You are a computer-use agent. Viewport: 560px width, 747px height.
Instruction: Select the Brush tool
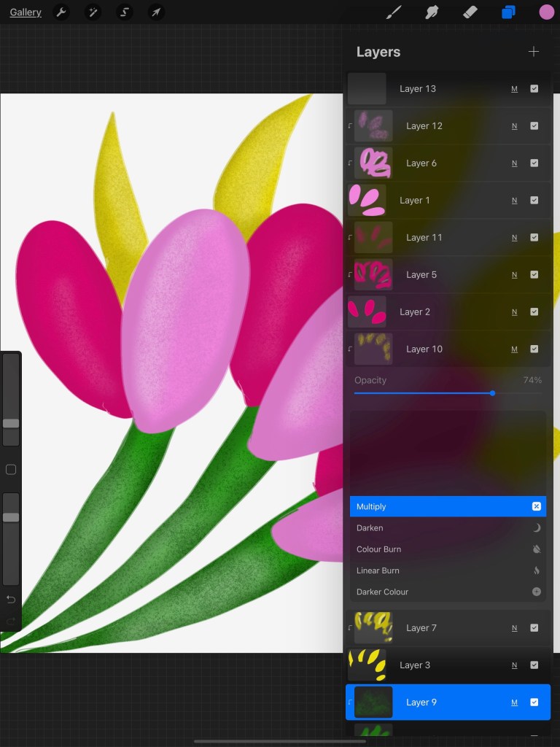[x=394, y=12]
